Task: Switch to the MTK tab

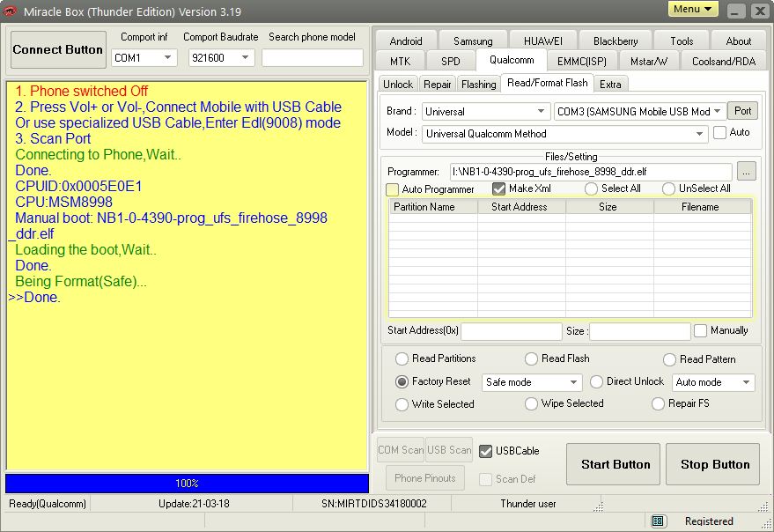Action: click(401, 62)
